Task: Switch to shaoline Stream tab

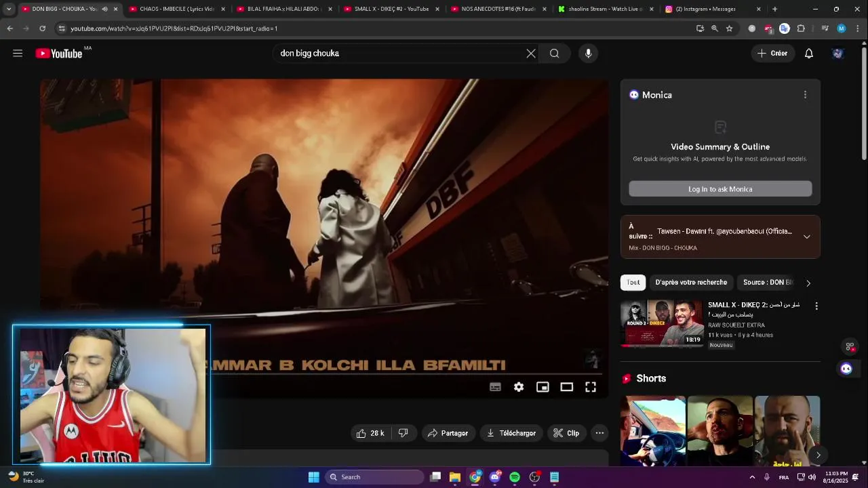Action: 606,9
